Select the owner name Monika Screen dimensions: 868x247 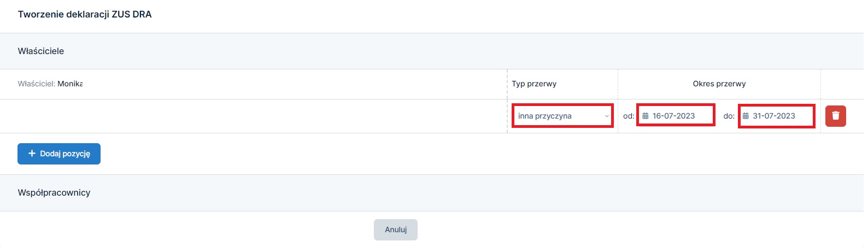click(x=70, y=84)
